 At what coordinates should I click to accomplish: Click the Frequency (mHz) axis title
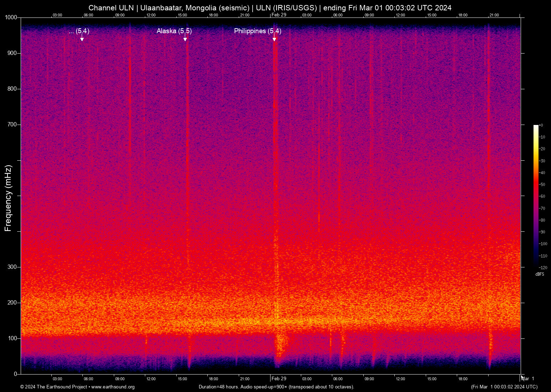[x=8, y=198]
